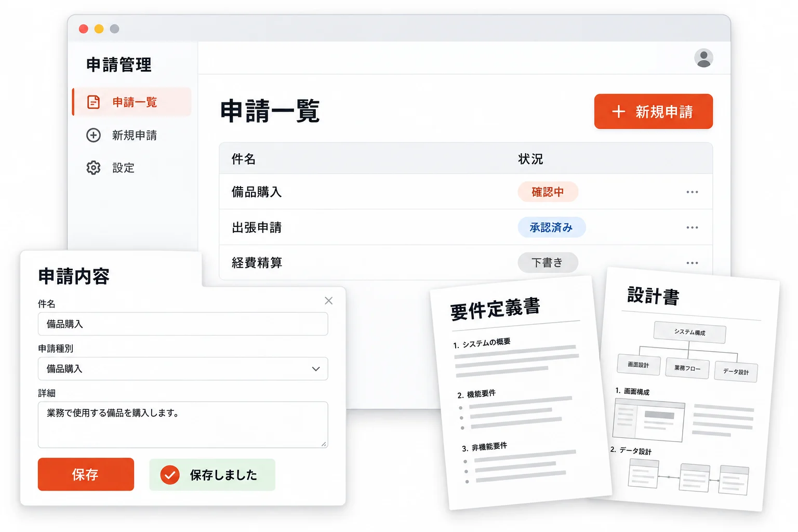Screen dimensions: 798x532
Task: Click the 件名 column header
Action: pos(243,159)
